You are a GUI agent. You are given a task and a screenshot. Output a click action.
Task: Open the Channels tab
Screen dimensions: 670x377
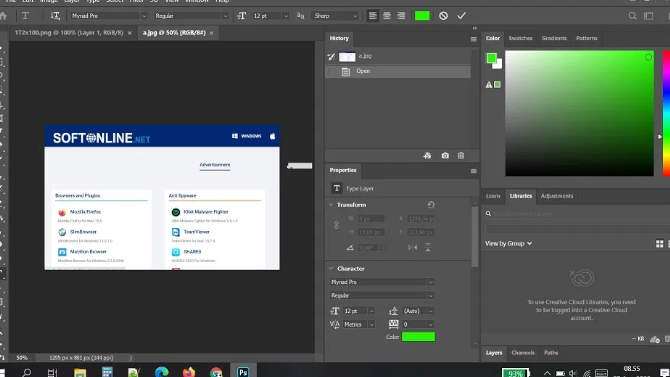click(x=523, y=353)
